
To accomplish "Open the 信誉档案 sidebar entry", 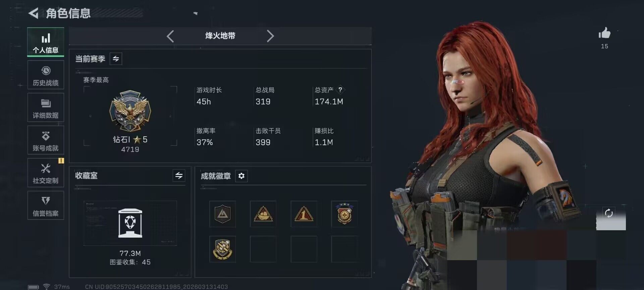I will tap(46, 205).
